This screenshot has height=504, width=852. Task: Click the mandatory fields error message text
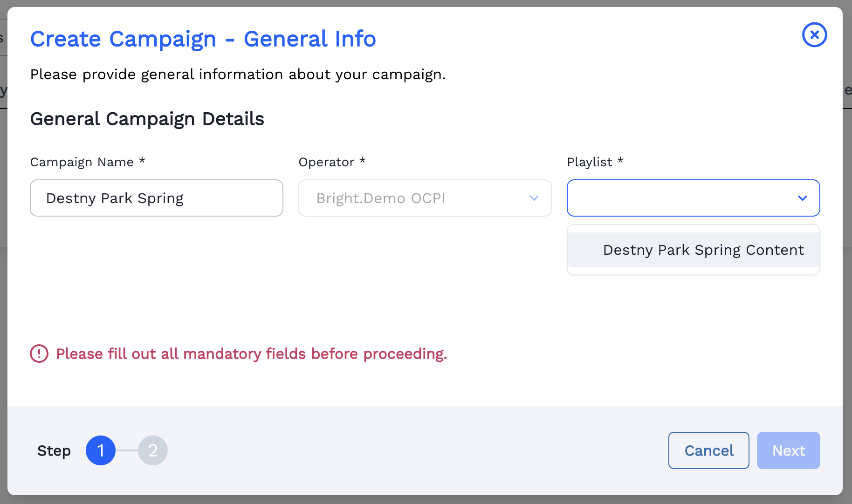(x=251, y=354)
